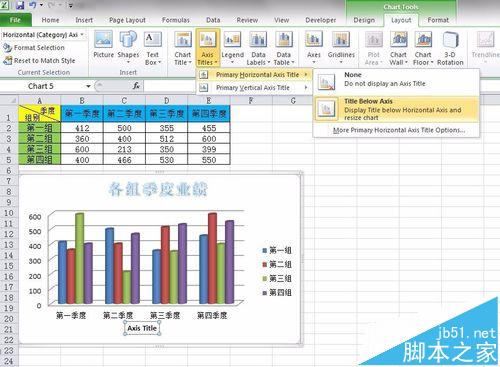This screenshot has height=367, width=500.
Task: Click the formula bar input area
Action: pos(170,86)
